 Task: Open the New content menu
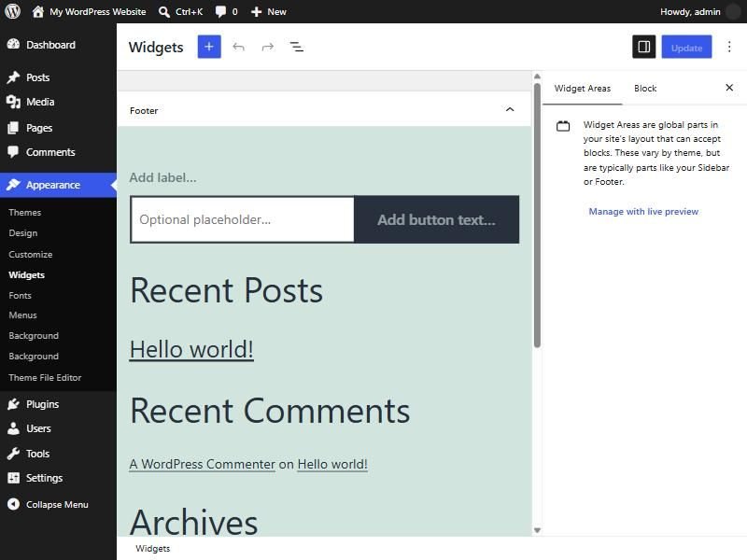[268, 11]
